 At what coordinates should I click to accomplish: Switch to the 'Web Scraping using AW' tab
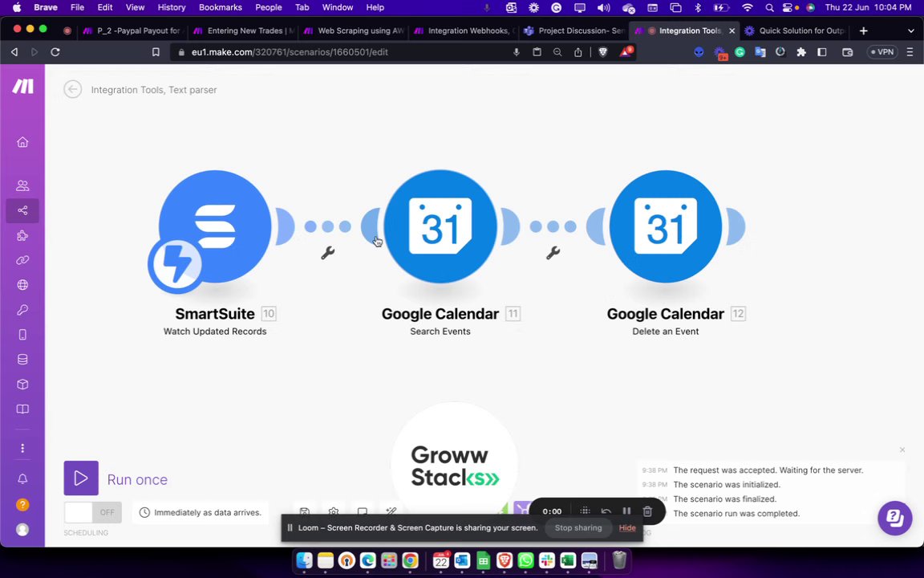point(354,31)
